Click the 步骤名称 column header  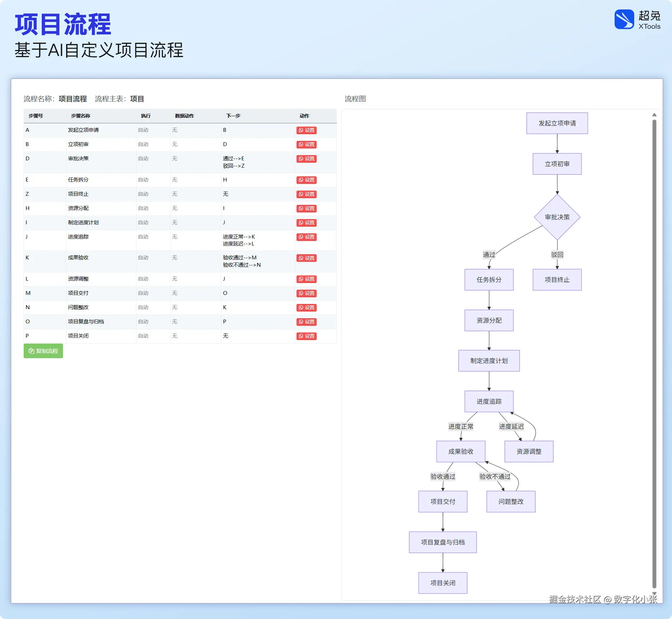tap(80, 116)
